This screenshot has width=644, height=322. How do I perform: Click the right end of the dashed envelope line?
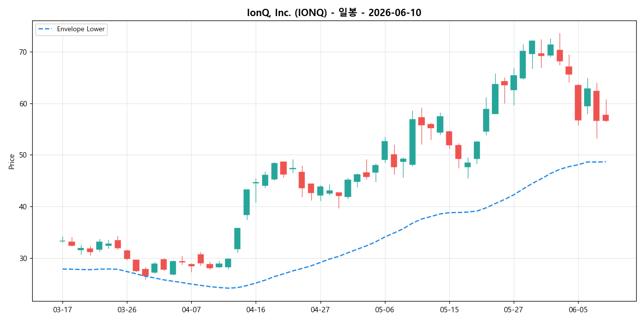(605, 162)
